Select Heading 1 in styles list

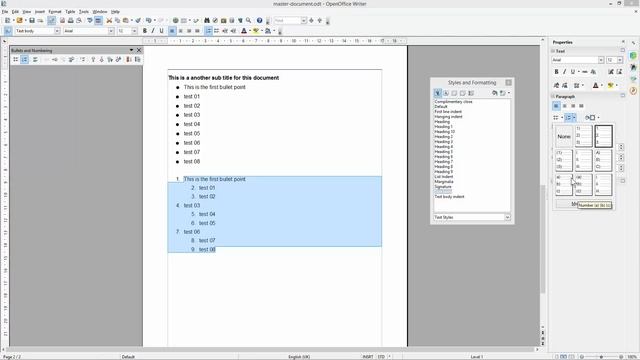[x=443, y=127]
